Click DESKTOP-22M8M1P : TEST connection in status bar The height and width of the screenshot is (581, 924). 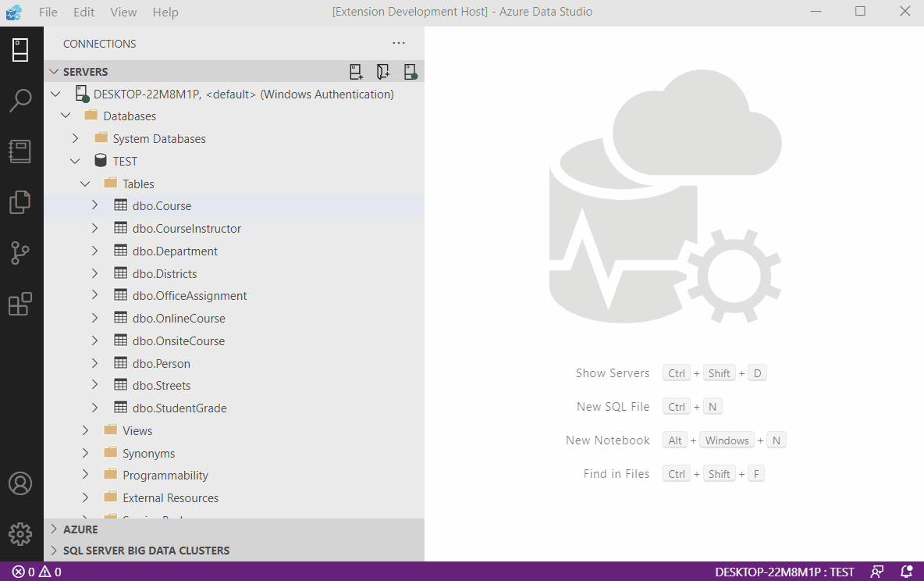784,572
